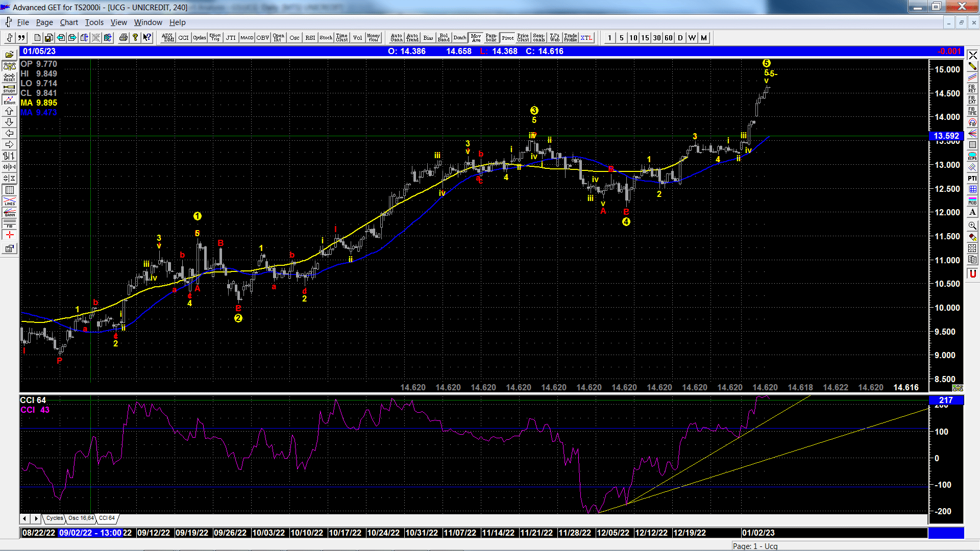Open the Tools menu
The height and width of the screenshot is (551, 980).
(94, 22)
